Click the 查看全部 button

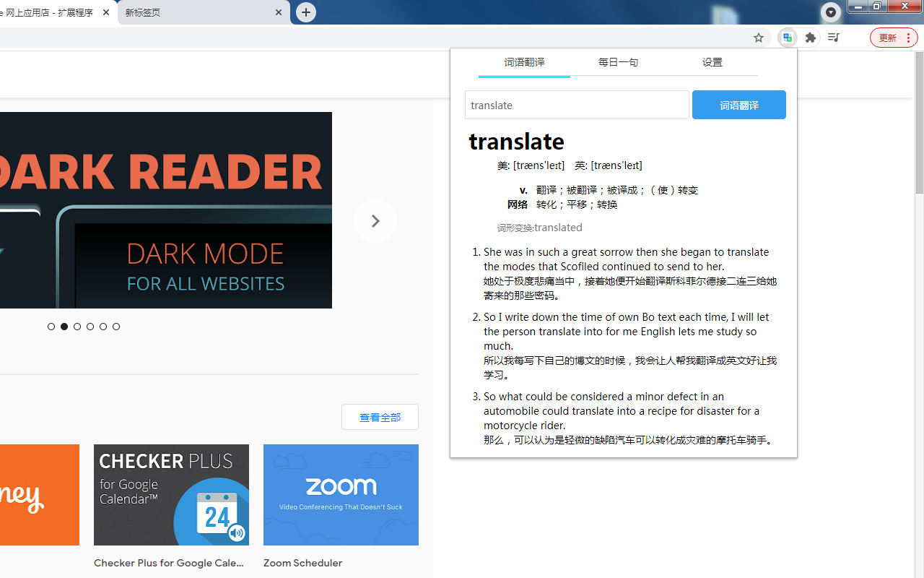pos(380,417)
